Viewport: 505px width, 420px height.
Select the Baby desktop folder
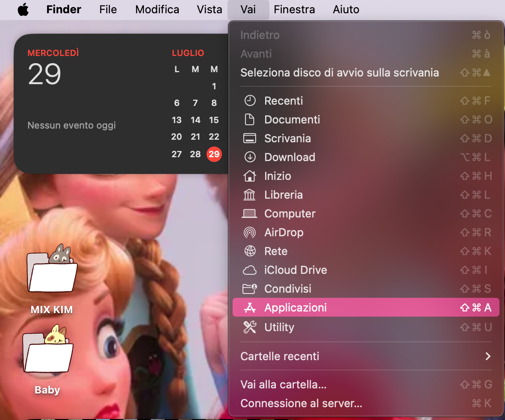(47, 359)
